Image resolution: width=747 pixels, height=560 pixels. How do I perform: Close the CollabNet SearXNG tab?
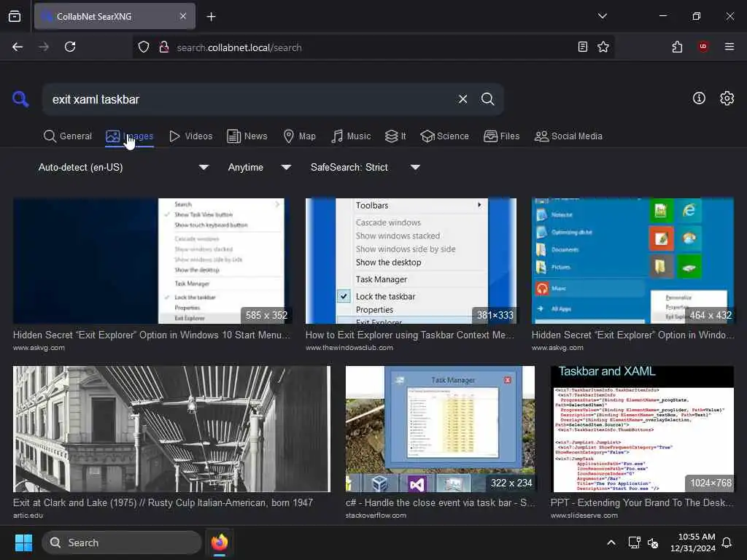point(183,16)
